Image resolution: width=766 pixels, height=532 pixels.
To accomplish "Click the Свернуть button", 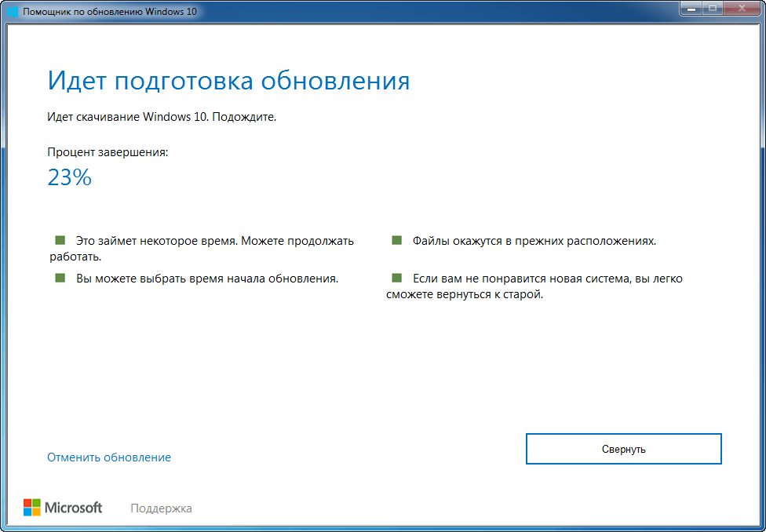I will (x=623, y=449).
